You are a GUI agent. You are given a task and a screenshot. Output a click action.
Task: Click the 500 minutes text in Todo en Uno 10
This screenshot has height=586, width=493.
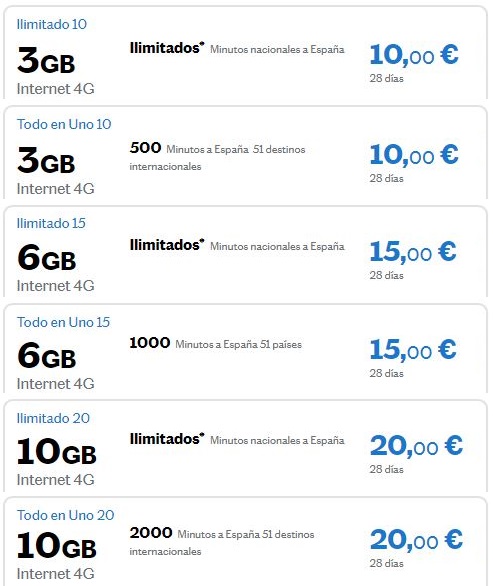point(145,148)
